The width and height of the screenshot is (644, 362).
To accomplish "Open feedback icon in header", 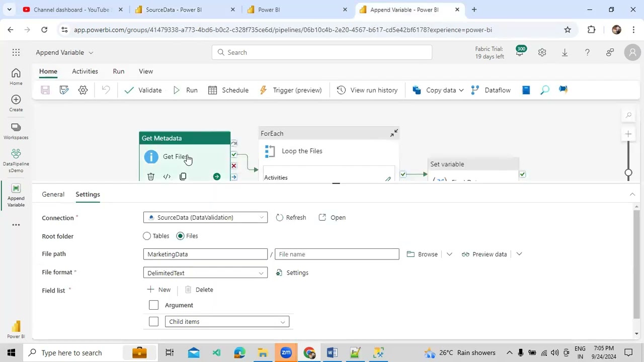I will point(610,52).
